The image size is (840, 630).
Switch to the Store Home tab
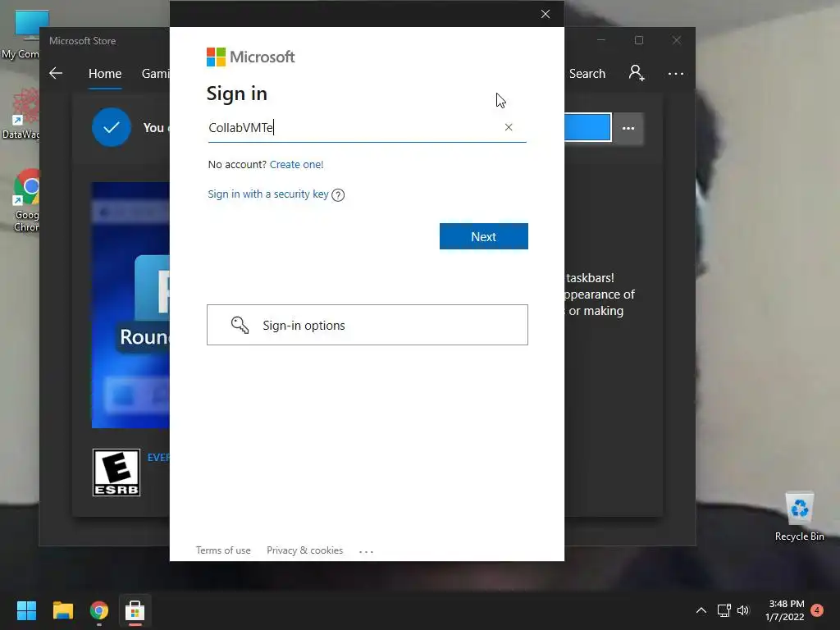(105, 73)
